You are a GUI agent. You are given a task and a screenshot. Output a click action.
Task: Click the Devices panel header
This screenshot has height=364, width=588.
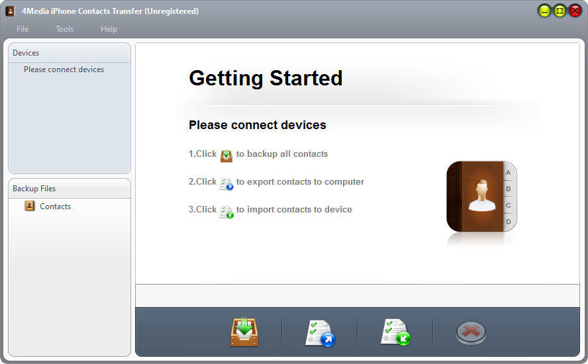70,53
